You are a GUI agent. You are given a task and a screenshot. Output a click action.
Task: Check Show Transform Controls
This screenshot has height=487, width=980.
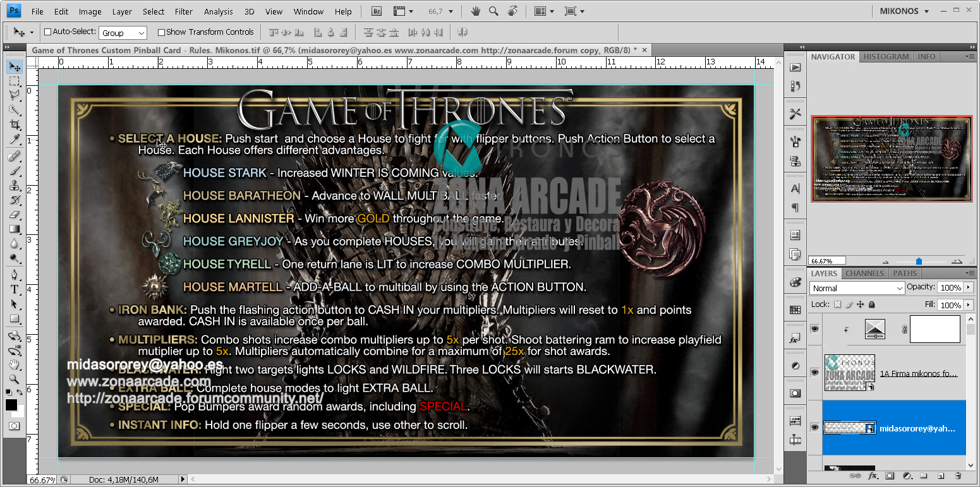(161, 32)
